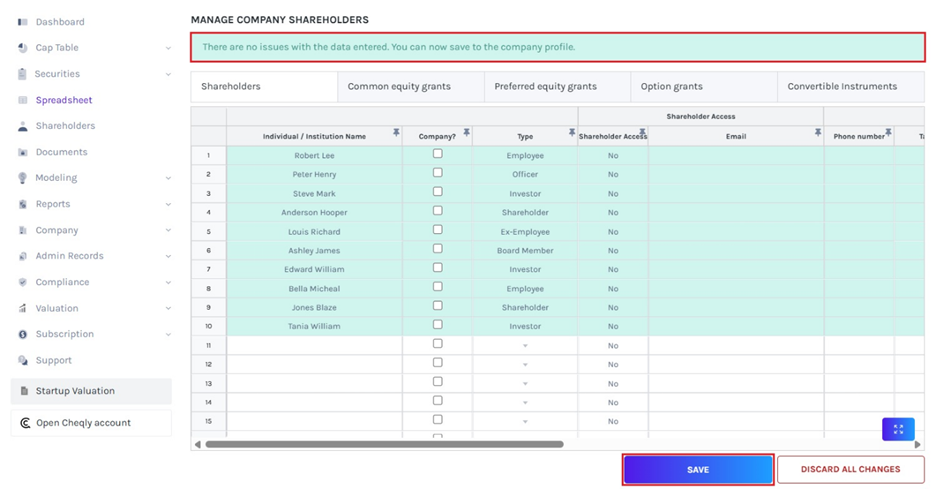Click DISCARD ALL CHANGES button
Screen dimensions: 936x489
click(x=850, y=469)
